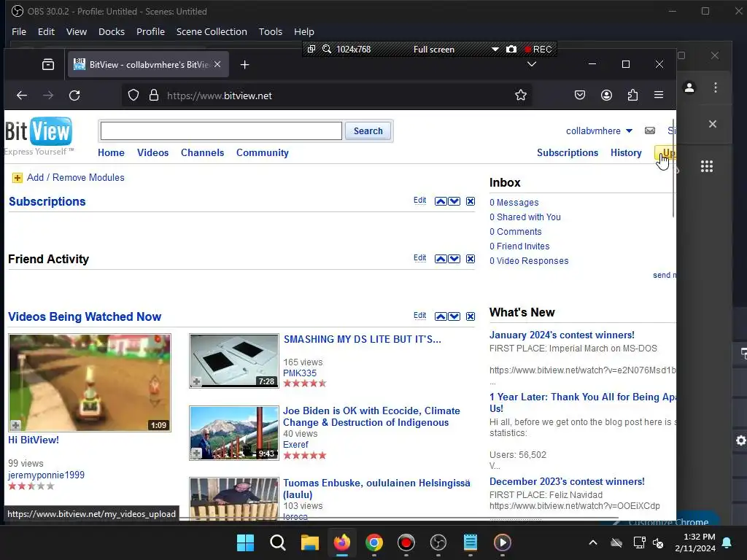
Task: Click the chevron below the VM toolbar
Action: pos(532,64)
